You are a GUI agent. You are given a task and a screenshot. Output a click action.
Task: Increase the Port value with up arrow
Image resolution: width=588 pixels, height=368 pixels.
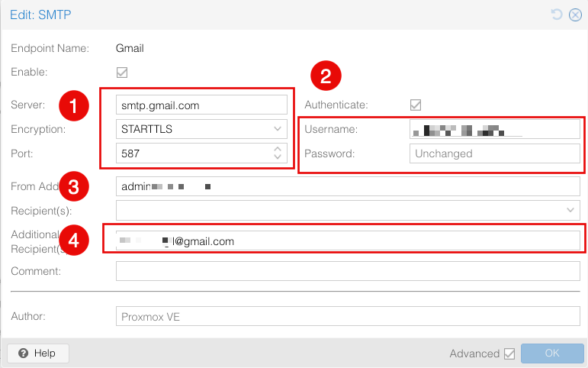pyautogui.click(x=278, y=150)
